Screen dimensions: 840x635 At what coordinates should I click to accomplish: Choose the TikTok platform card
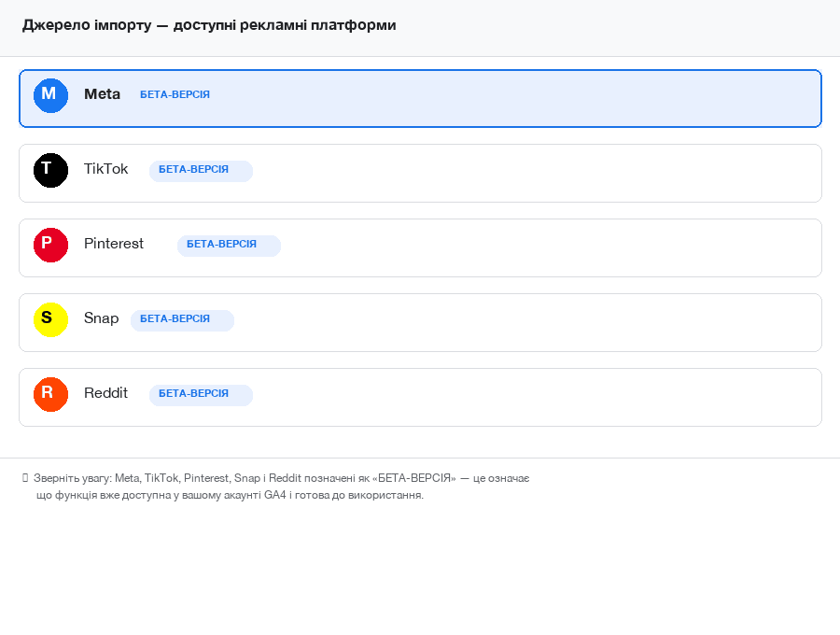tap(420, 173)
